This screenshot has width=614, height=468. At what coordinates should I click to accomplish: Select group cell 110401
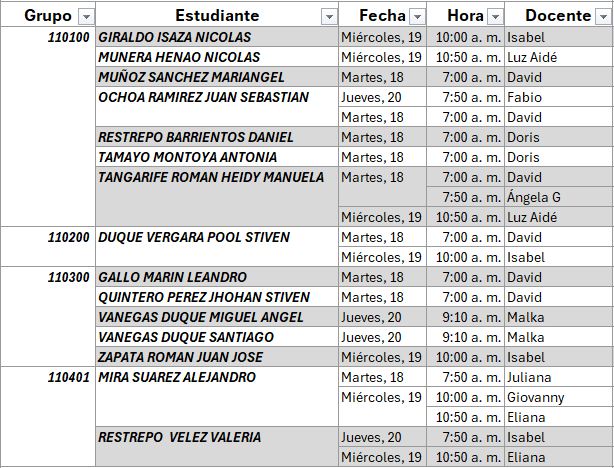[x=70, y=377]
